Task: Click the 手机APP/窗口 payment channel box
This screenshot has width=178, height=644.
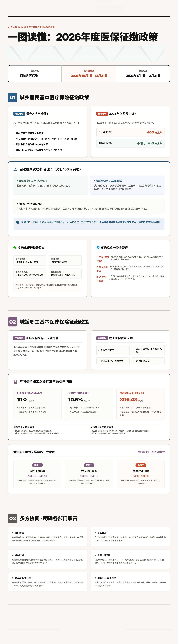Action: point(30,273)
